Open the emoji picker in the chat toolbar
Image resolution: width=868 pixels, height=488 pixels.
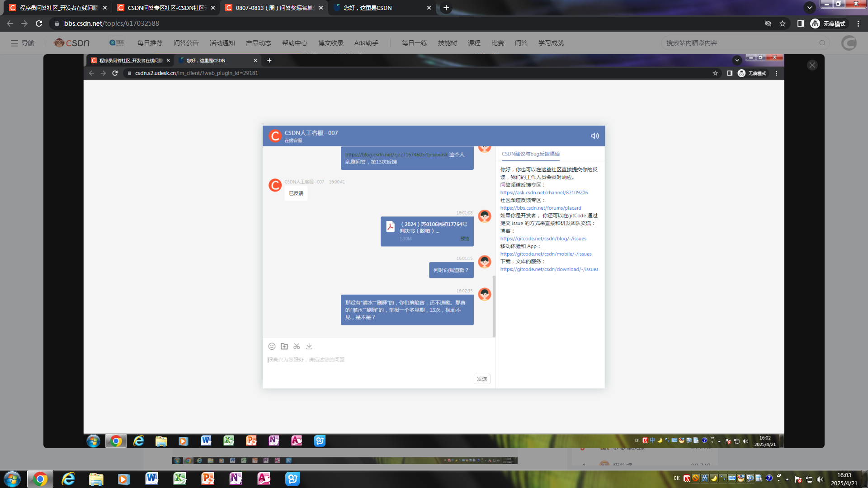(272, 346)
